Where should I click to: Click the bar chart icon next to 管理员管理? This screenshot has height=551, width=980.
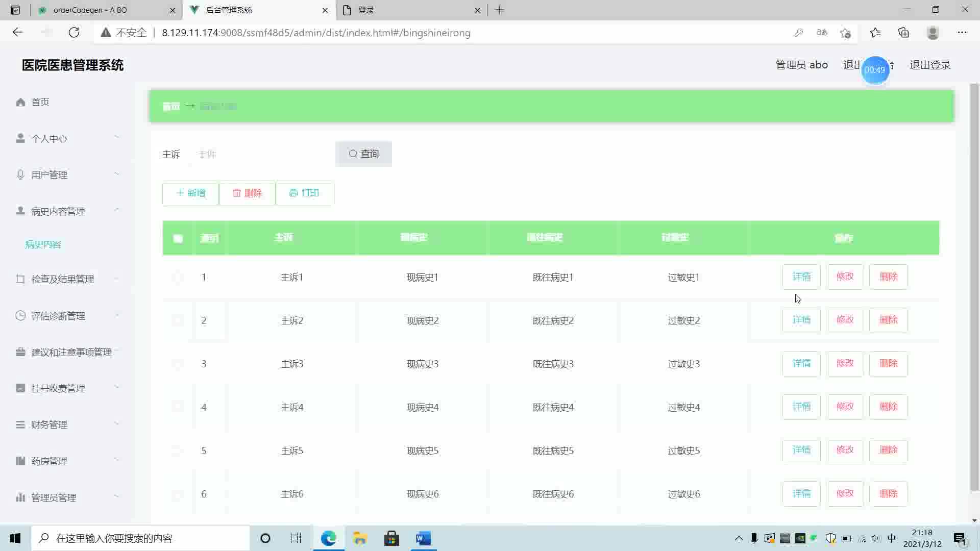click(20, 497)
